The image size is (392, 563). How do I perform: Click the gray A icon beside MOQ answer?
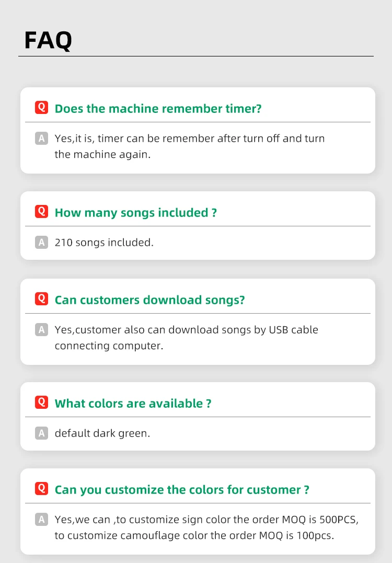click(x=41, y=520)
